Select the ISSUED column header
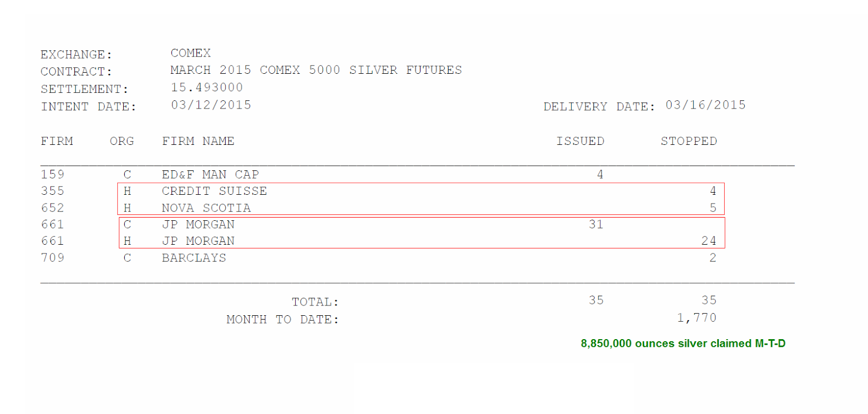The width and height of the screenshot is (868, 414). coord(580,142)
